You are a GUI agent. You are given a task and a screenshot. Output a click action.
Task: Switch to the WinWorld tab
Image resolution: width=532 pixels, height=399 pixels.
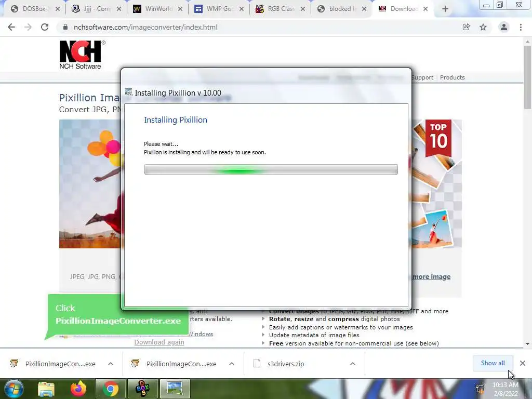158,9
